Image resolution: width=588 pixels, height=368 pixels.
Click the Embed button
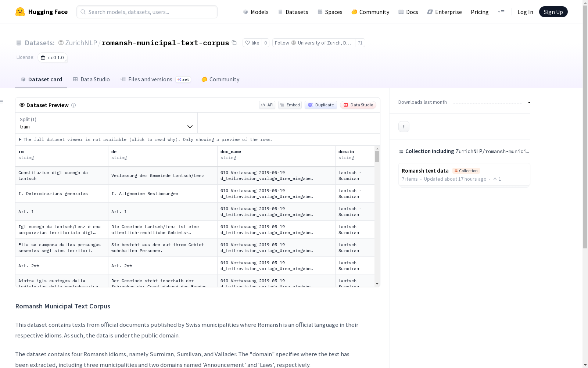coord(290,105)
